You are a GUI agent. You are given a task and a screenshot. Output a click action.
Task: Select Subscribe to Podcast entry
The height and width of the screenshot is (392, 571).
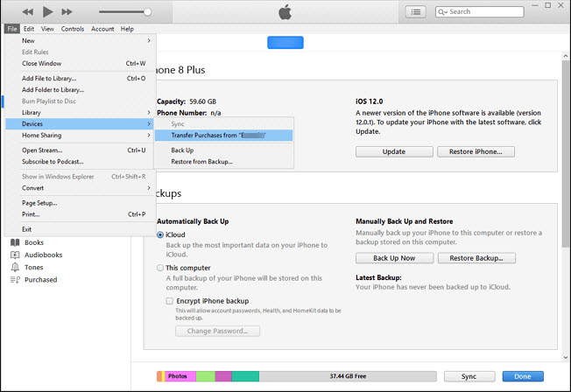click(81, 162)
